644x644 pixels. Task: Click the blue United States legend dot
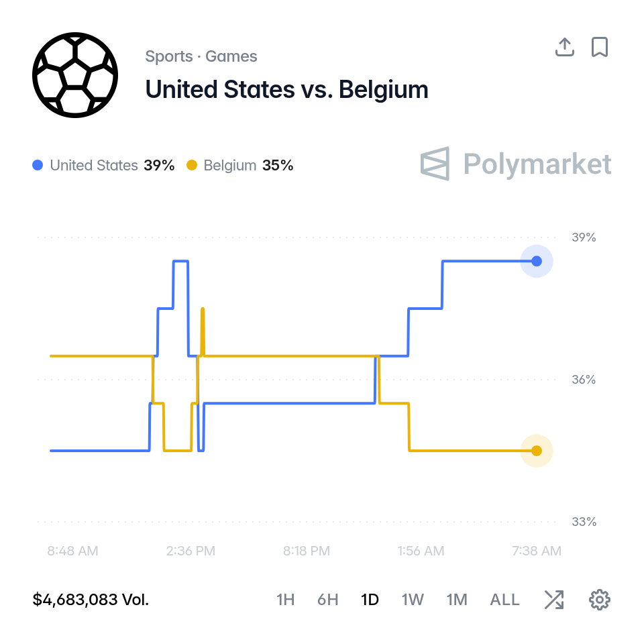(38, 165)
